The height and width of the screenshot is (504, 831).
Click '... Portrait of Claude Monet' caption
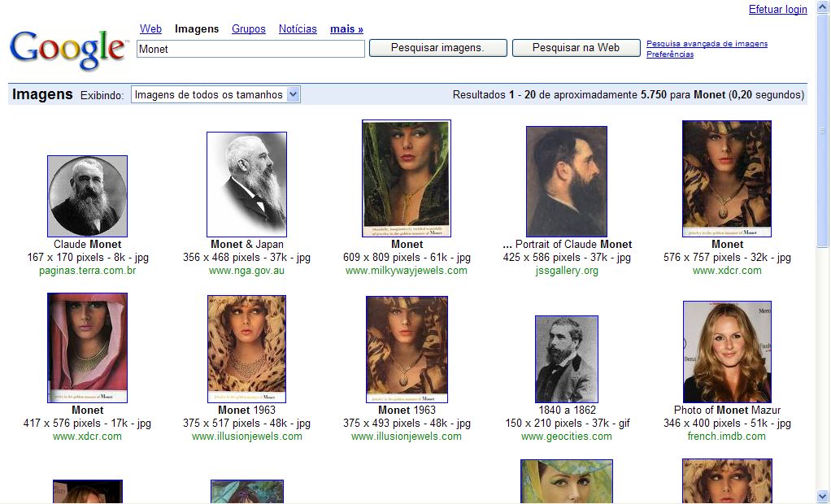[567, 245]
